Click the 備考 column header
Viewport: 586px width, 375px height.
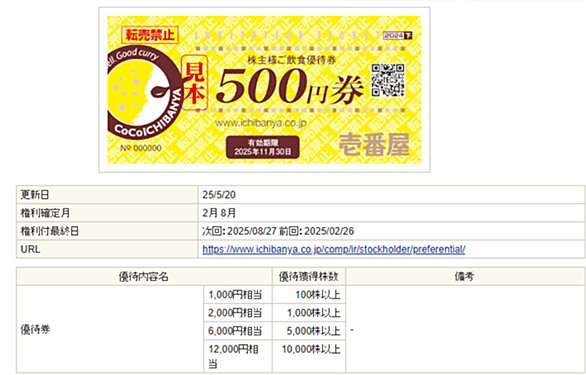[465, 277]
